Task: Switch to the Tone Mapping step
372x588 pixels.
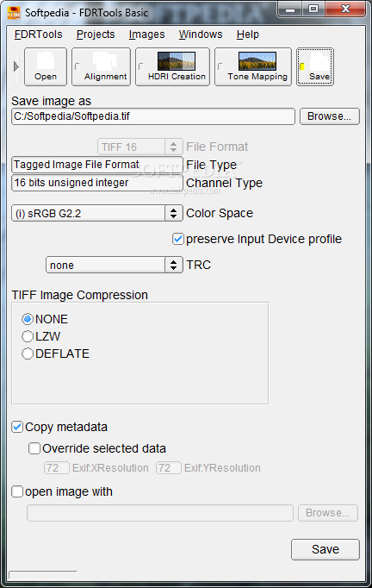Action: 253,66
